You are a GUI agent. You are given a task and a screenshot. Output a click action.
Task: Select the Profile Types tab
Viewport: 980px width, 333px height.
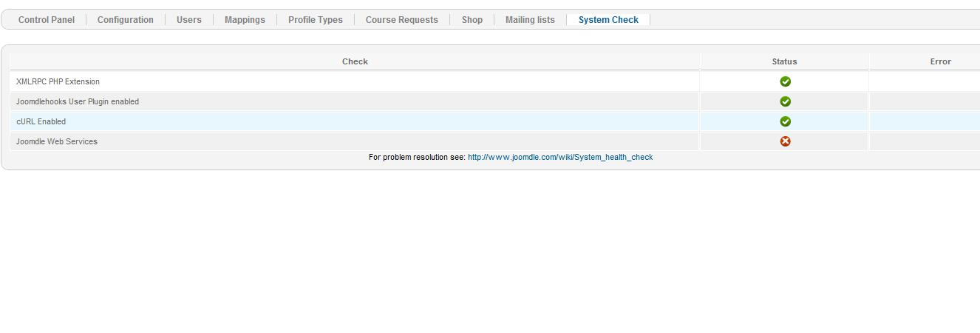tap(316, 20)
